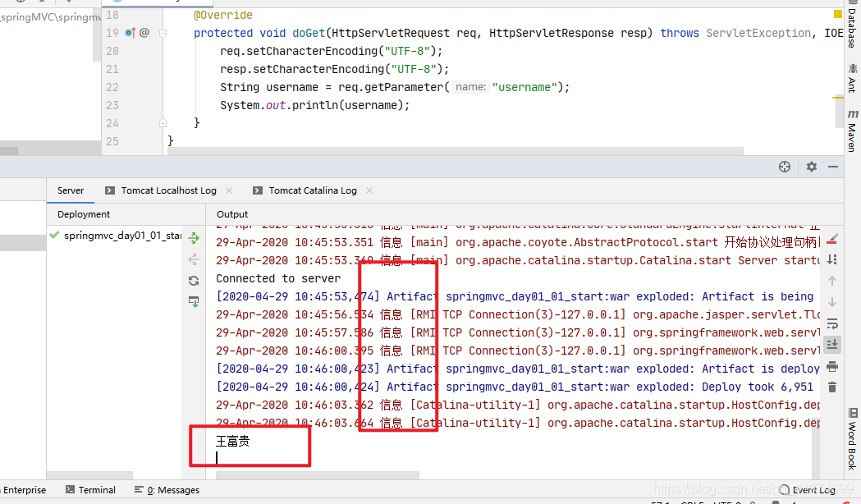Click the Clear output eraser icon in the right gutter
This screenshot has width=861, height=504.
(832, 239)
